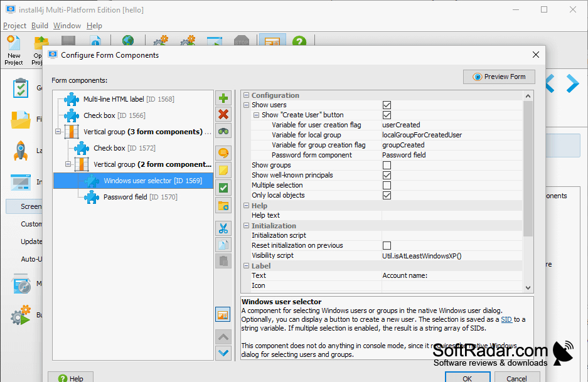Toggle the Multiple selection checkbox
The image size is (588, 382).
[387, 185]
